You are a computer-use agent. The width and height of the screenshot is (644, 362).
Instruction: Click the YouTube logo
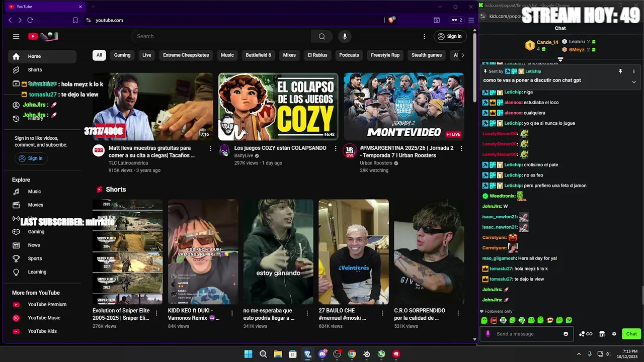point(43,36)
